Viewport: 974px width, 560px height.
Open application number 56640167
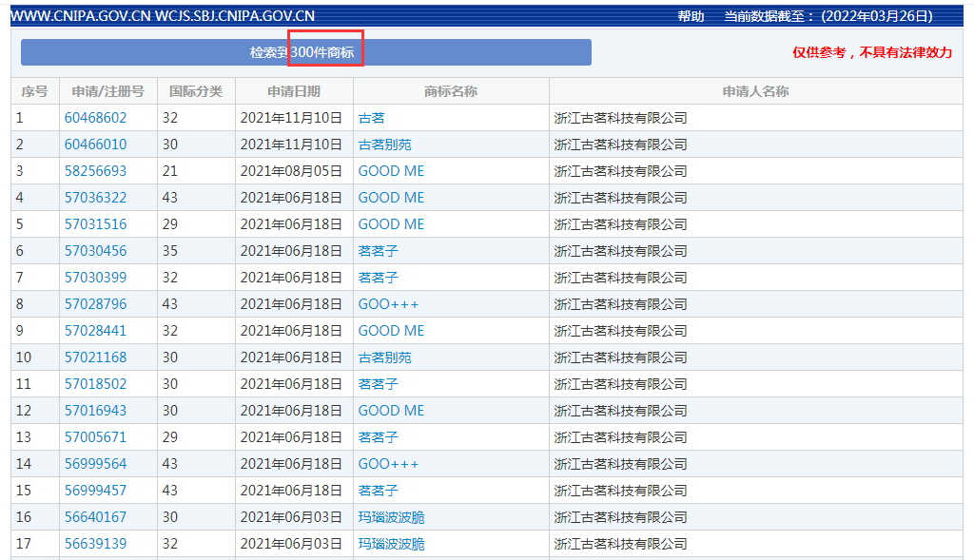pyautogui.click(x=96, y=517)
